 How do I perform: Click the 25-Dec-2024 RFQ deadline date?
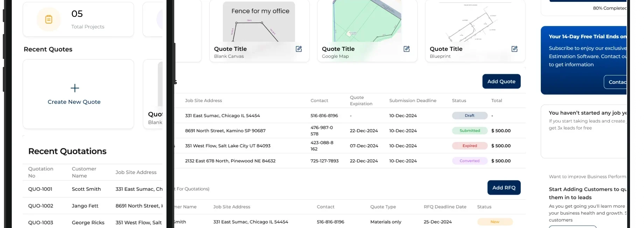tap(438, 222)
